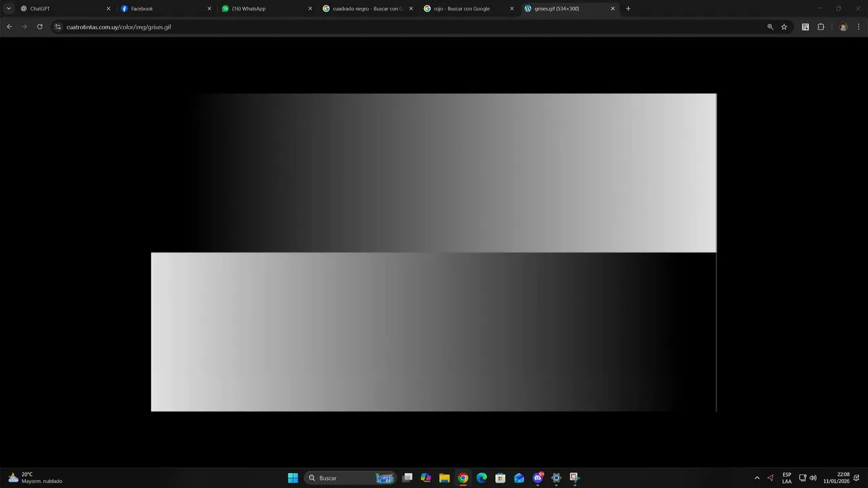Viewport: 868px width, 488px height.
Task: Switch to cuadrado negro Google search tab
Action: point(368,9)
